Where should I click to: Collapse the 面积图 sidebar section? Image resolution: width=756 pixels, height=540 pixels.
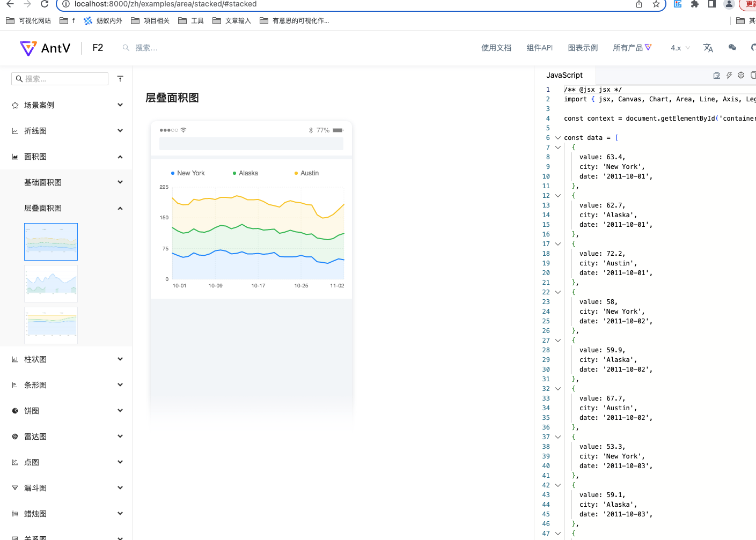[x=120, y=157]
